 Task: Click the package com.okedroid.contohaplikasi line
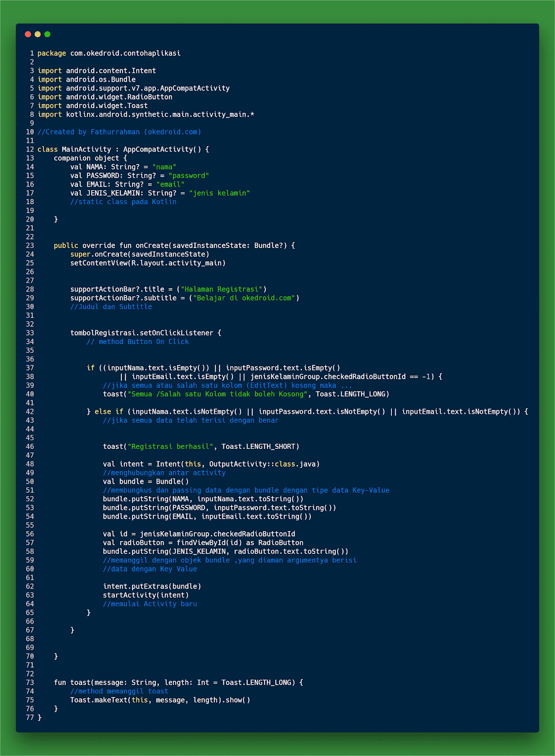pos(109,53)
